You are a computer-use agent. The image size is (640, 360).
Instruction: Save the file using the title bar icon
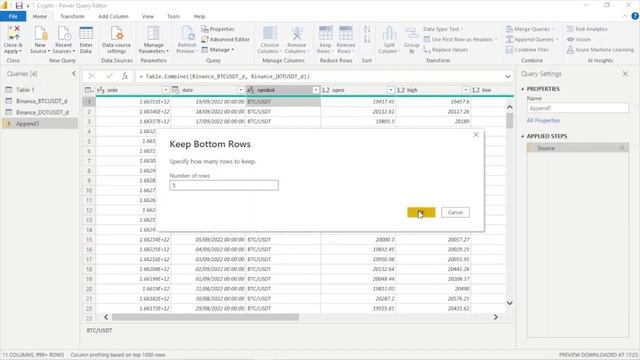(x=19, y=5)
